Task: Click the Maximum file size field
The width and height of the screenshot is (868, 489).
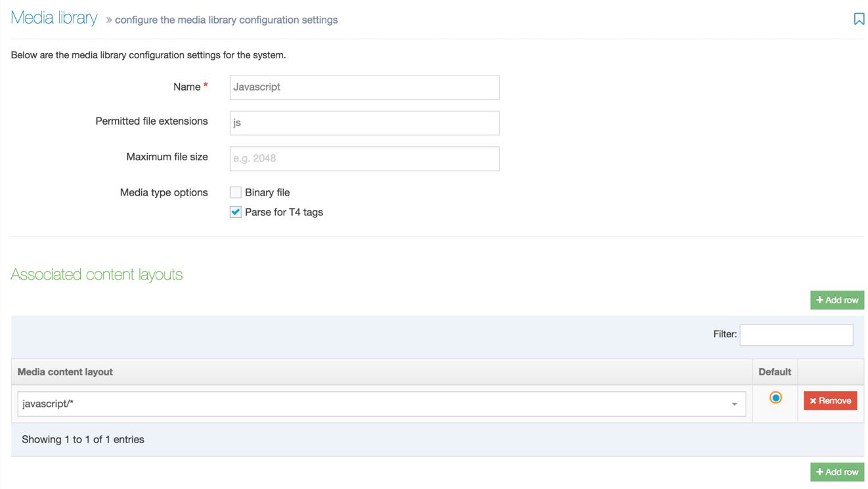Action: [x=363, y=157]
